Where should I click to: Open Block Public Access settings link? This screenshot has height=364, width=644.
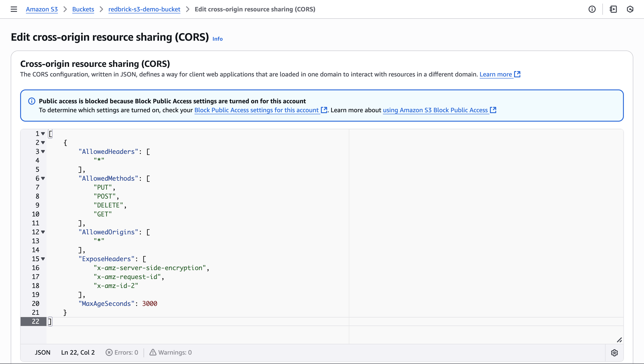(x=256, y=110)
